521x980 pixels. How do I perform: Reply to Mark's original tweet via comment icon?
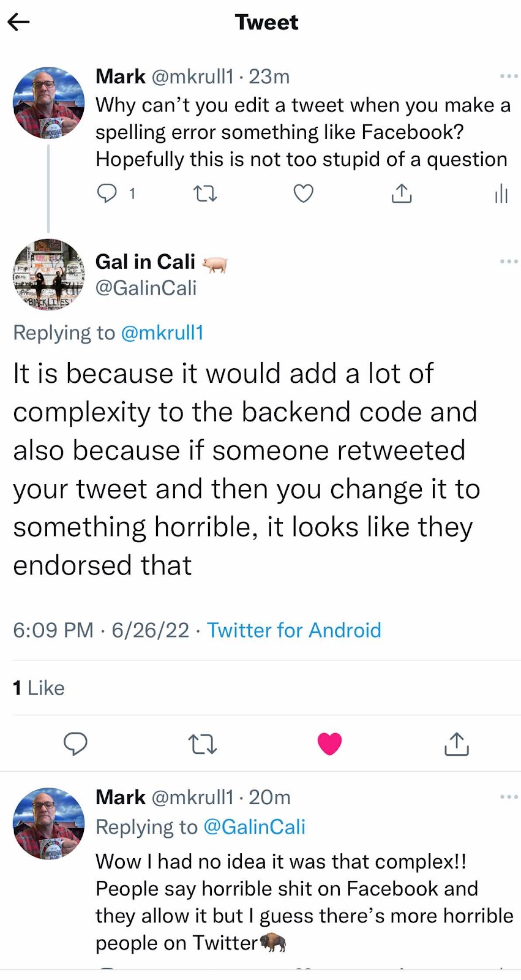coord(107,194)
